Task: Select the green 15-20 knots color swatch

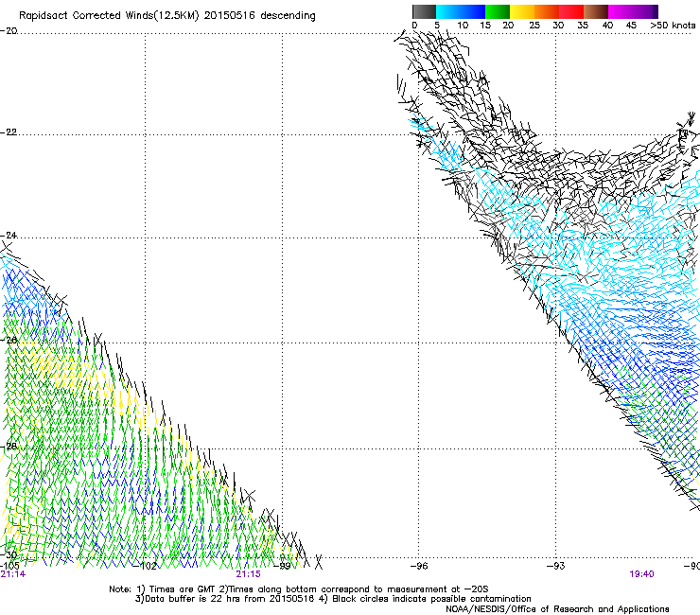Action: click(498, 11)
